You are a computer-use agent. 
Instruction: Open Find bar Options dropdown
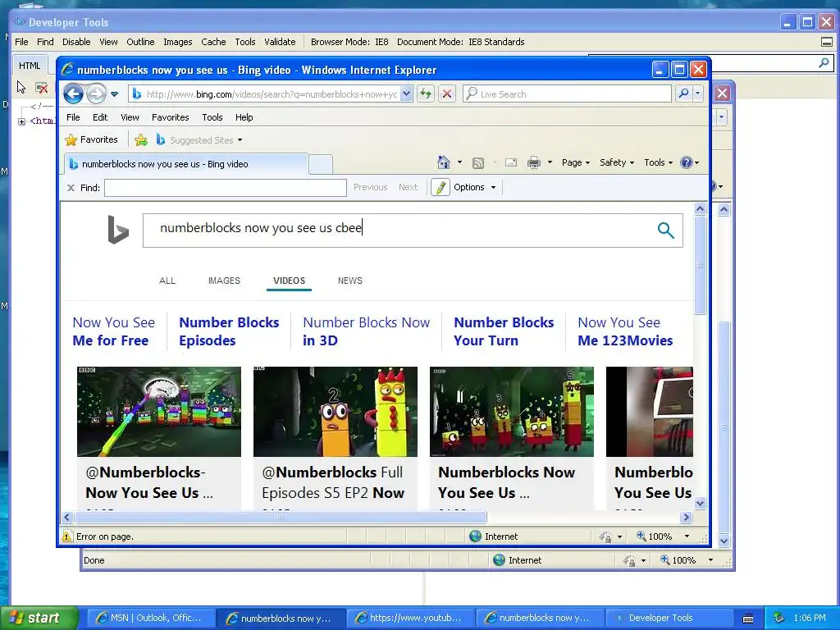click(475, 187)
